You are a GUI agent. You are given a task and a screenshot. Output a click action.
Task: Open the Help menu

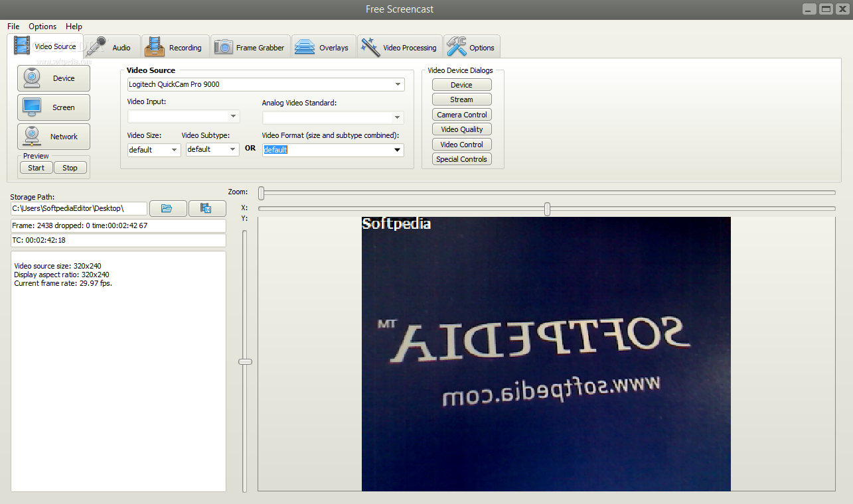pos(74,27)
